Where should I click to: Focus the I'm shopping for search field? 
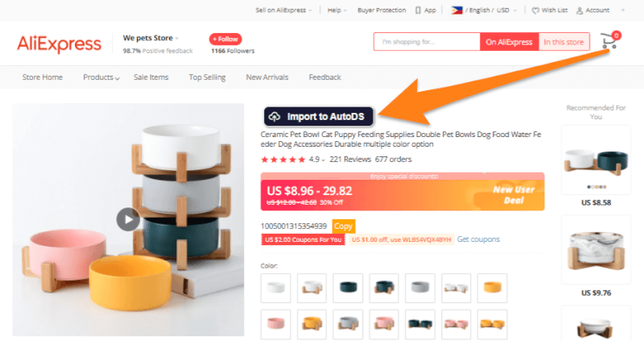(x=427, y=42)
